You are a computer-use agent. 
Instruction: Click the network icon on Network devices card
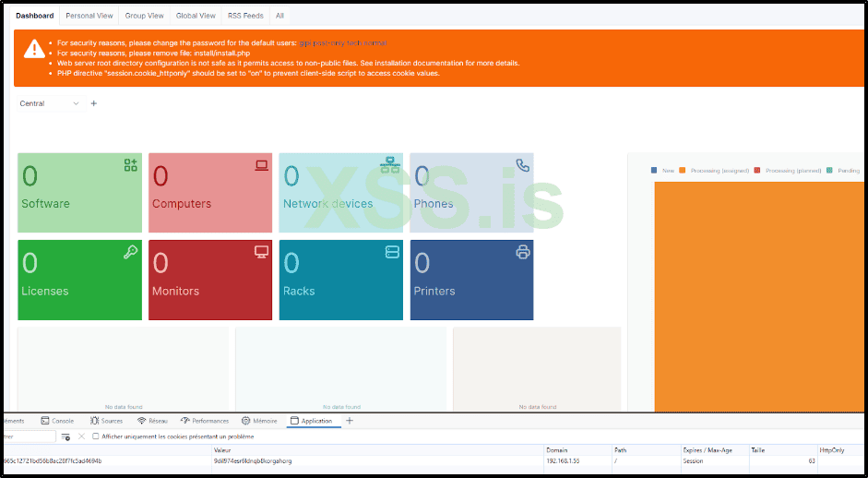(x=389, y=165)
